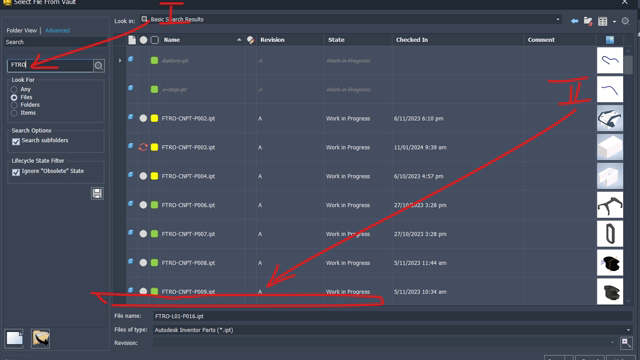640x360 pixels.
Task: Sort by the Name column arrow
Action: pyautogui.click(x=239, y=40)
